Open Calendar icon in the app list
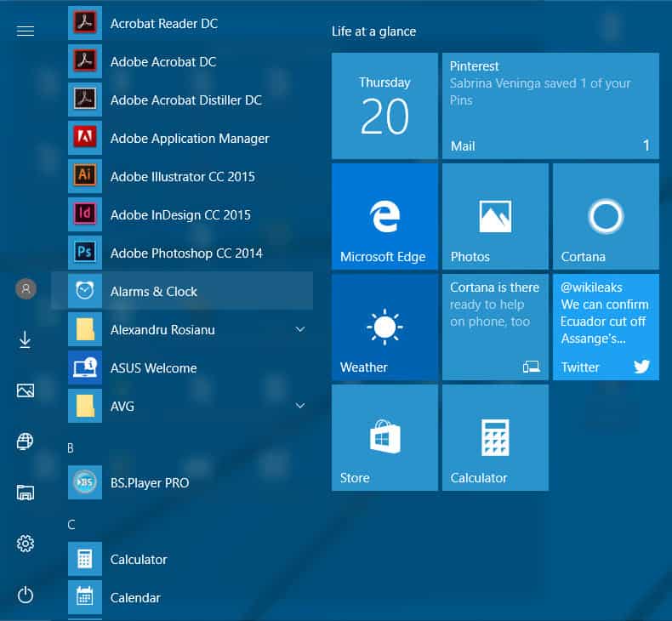Viewport: 672px width, 621px height. pos(85,597)
